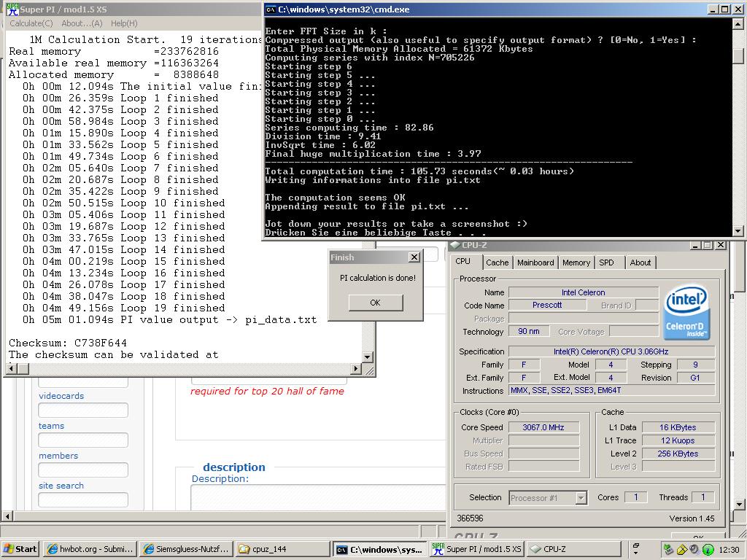747x560 pixels.
Task: Switch to Siemsgluess-Nutzf taskbar window
Action: 186,549
